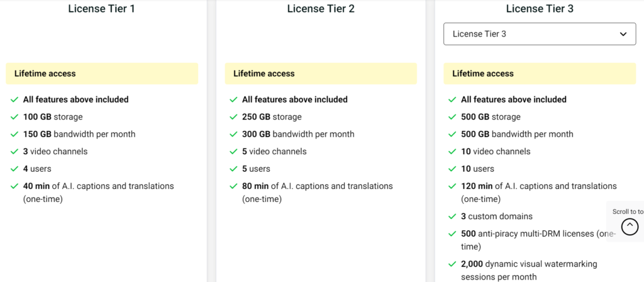Click the License Tier 2 heading
The image size is (644, 282).
321,9
